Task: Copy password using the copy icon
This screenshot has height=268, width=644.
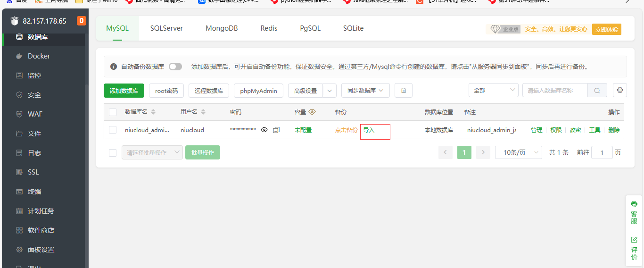Action: click(x=276, y=130)
